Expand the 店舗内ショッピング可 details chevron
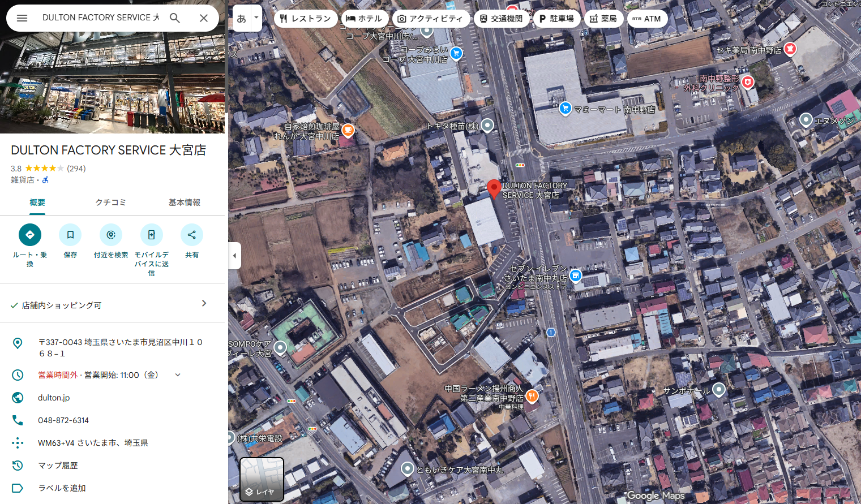The image size is (861, 504). tap(204, 304)
